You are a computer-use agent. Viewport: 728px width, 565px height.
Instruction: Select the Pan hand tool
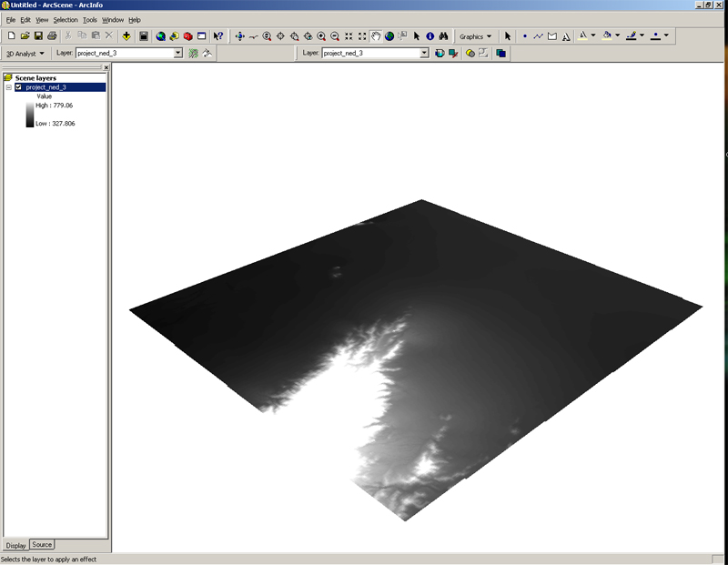376,36
